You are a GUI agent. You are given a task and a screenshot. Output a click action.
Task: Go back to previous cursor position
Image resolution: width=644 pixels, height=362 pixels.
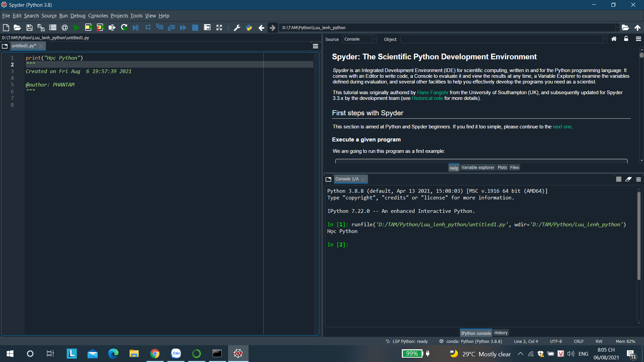pyautogui.click(x=261, y=27)
